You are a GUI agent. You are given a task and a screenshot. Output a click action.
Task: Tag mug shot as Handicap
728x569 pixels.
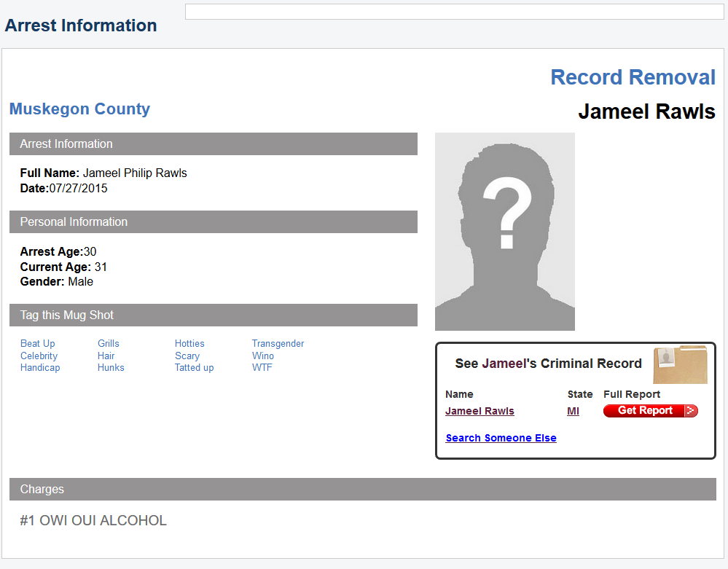tap(40, 368)
